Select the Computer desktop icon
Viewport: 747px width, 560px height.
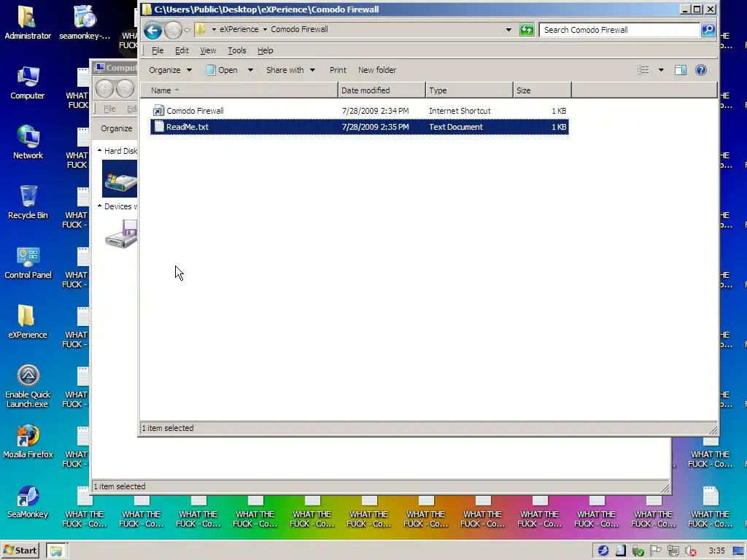point(28,83)
